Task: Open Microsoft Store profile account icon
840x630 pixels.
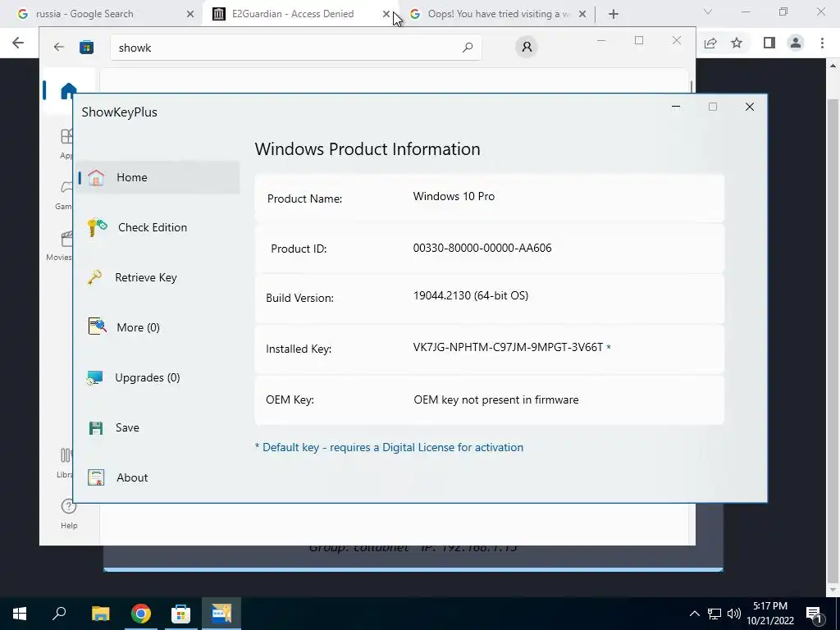Action: click(527, 47)
